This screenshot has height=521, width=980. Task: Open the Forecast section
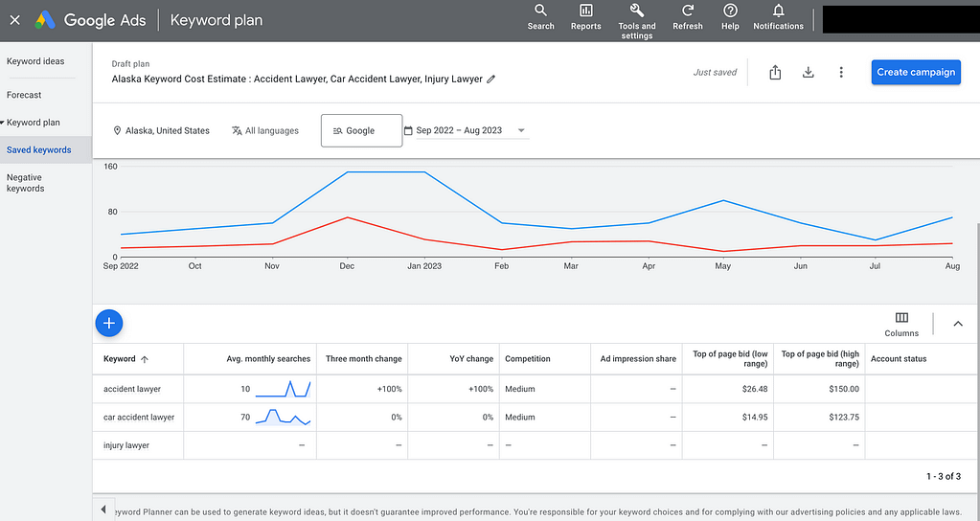[x=24, y=95]
